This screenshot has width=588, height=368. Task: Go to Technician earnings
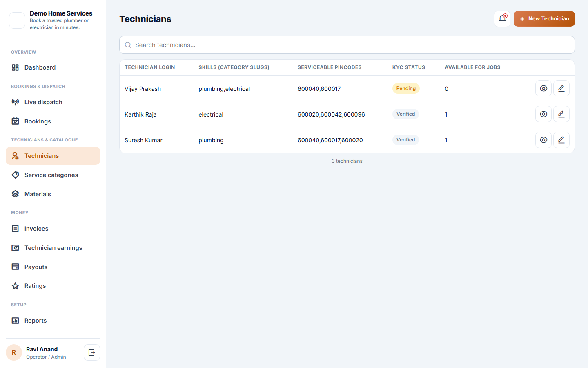[53, 248]
